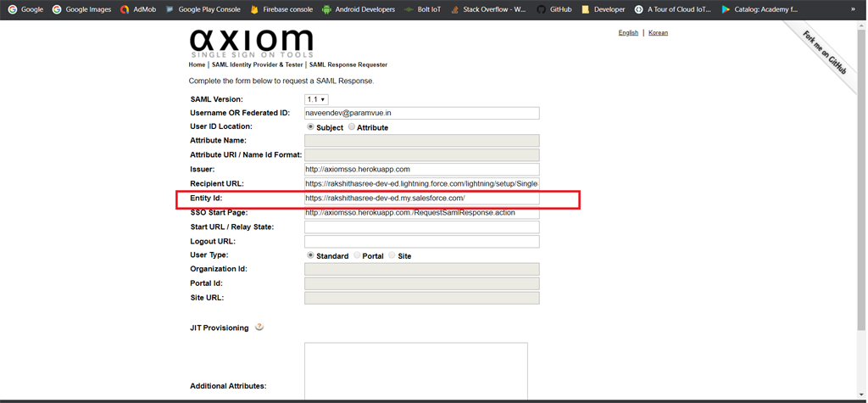Open SAML Response Requester page

(x=348, y=64)
